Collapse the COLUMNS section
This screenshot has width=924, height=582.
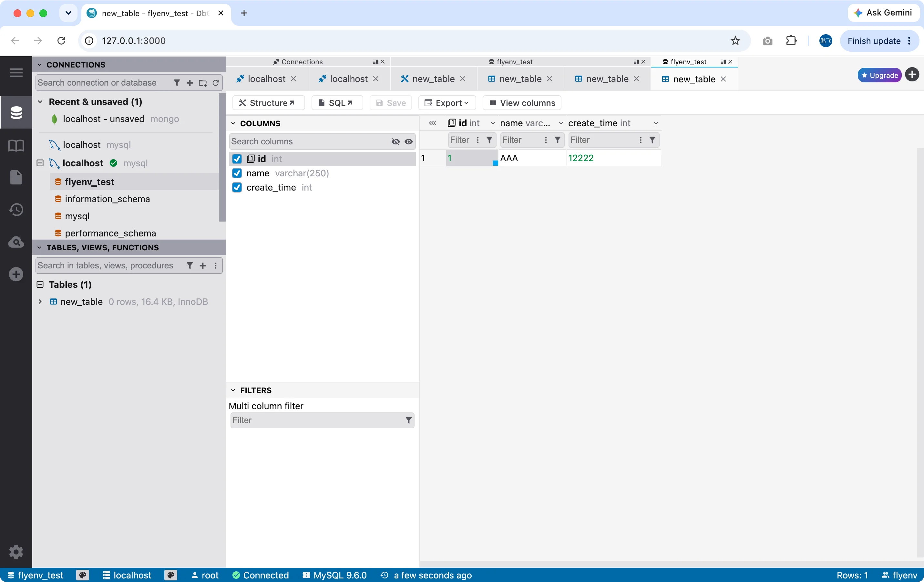233,123
